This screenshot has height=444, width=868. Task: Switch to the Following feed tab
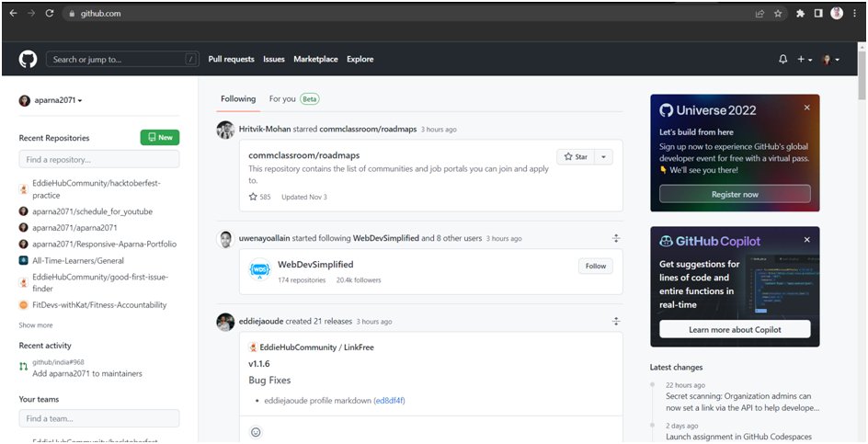click(238, 99)
